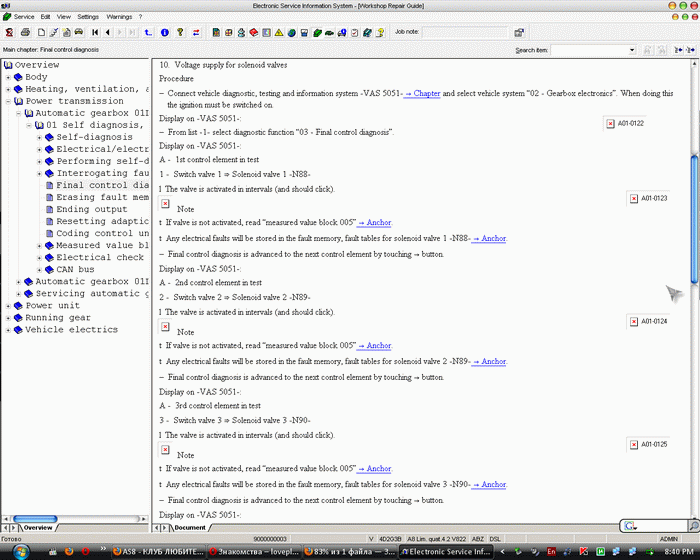This screenshot has width=700, height=560.
Task: Click the exit icon at toolbar start
Action: pyautogui.click(x=9, y=33)
